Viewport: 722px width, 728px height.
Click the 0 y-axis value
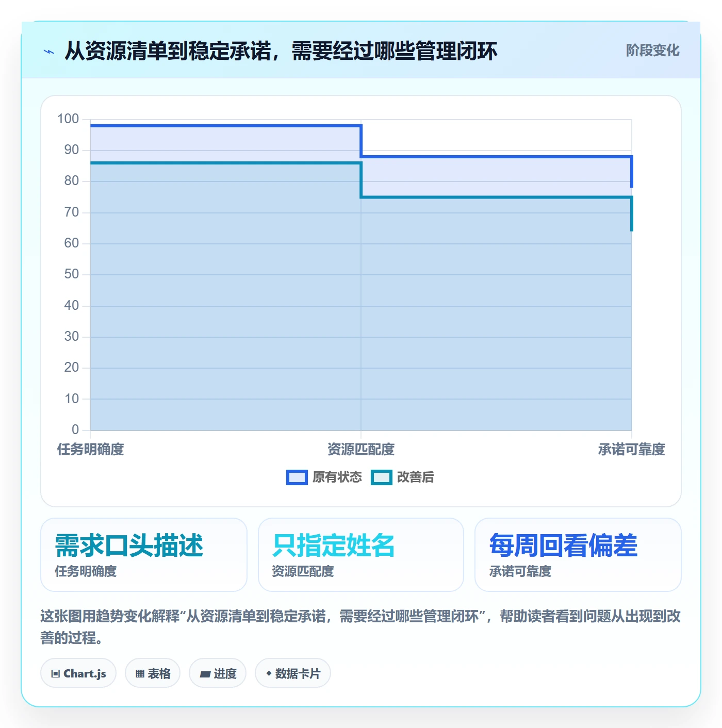point(75,429)
